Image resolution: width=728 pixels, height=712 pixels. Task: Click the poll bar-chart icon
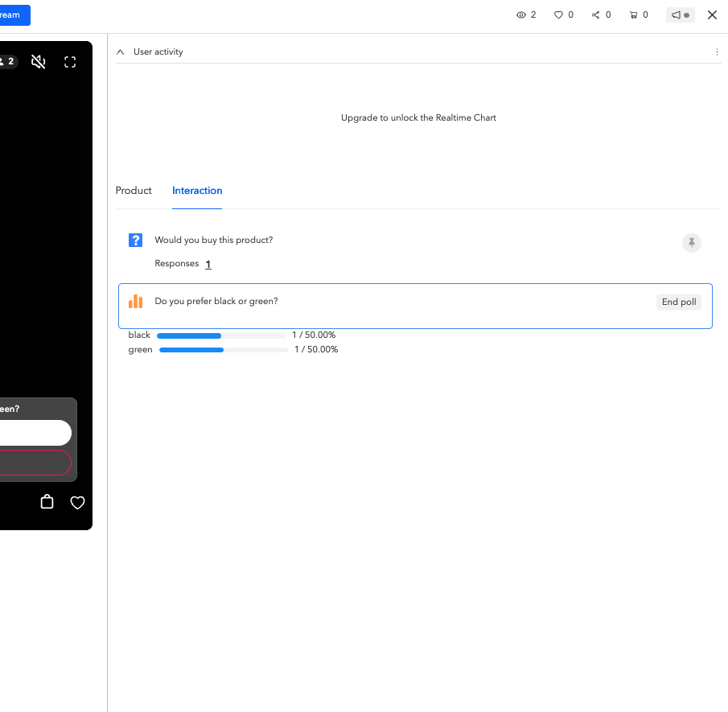coord(135,301)
